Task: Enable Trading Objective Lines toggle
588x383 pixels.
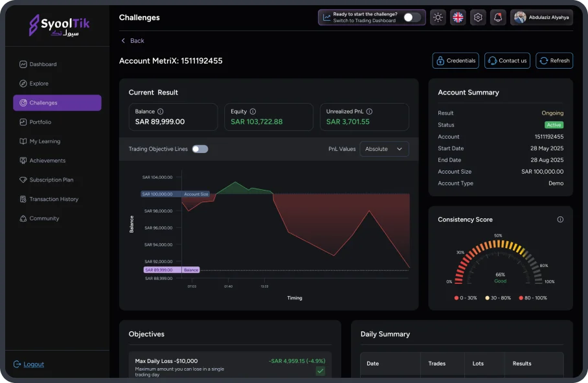Action: click(x=200, y=149)
